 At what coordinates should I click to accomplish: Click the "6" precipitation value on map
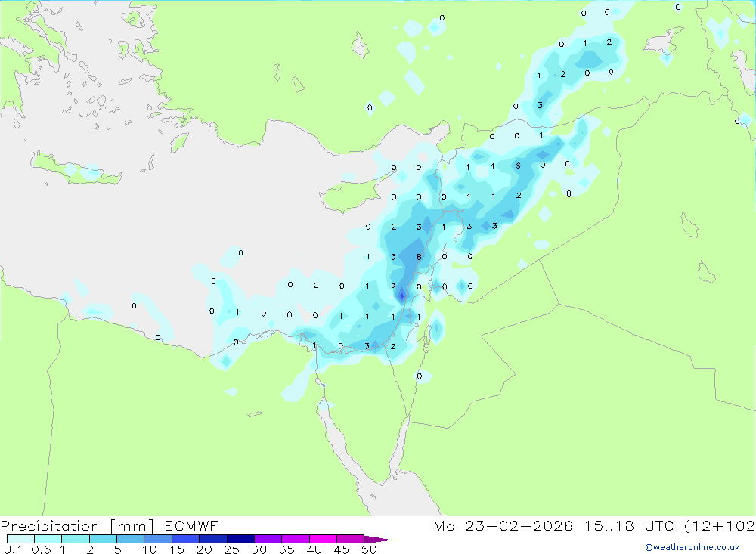(518, 166)
